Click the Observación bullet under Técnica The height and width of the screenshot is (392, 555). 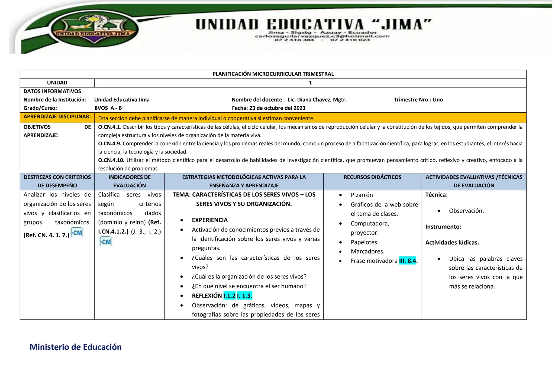(466, 211)
